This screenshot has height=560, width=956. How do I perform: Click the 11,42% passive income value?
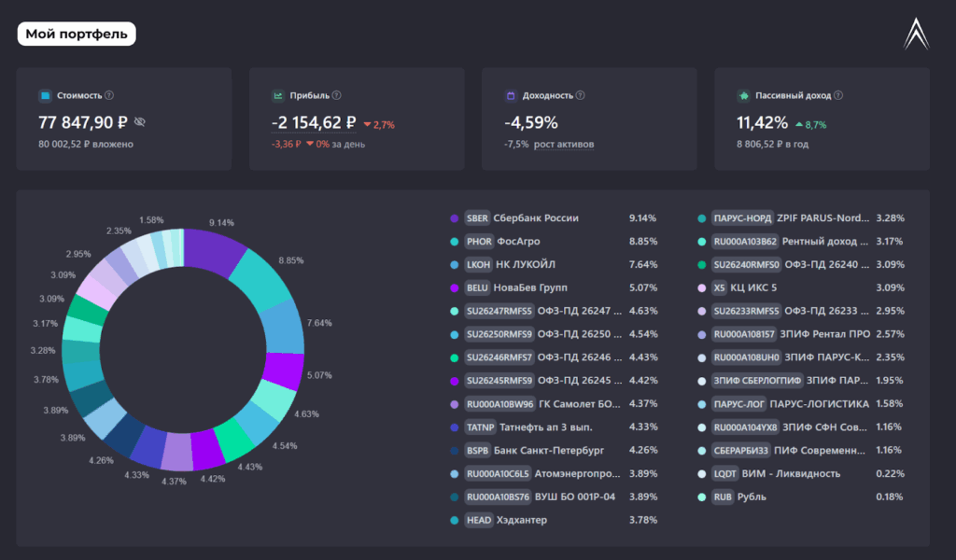click(x=762, y=123)
